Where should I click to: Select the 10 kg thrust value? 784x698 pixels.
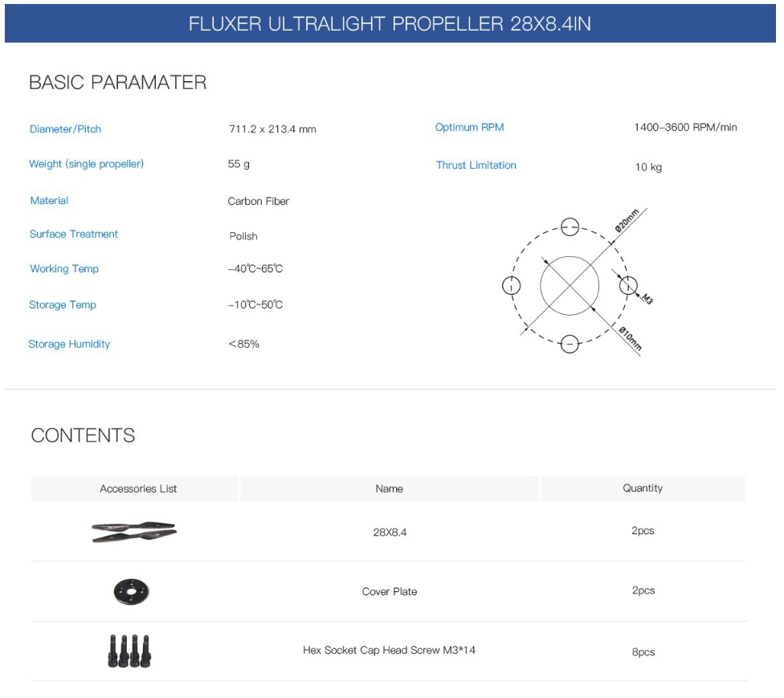[x=648, y=167]
